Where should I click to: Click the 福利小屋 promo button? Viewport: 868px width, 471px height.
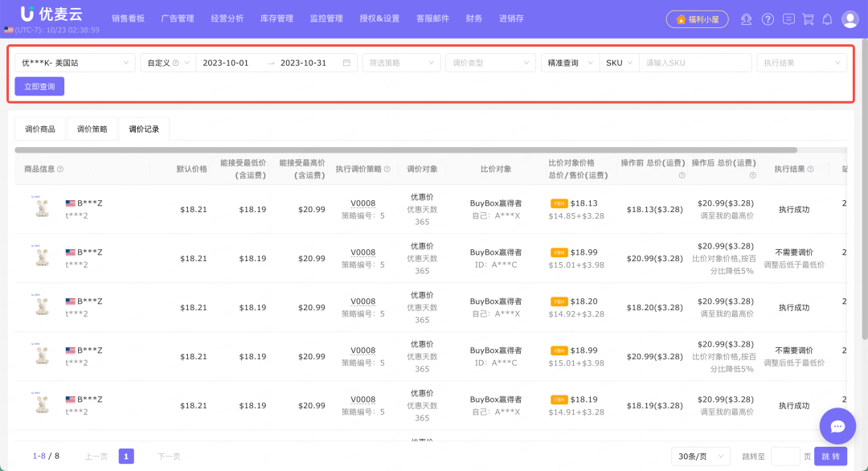point(696,18)
